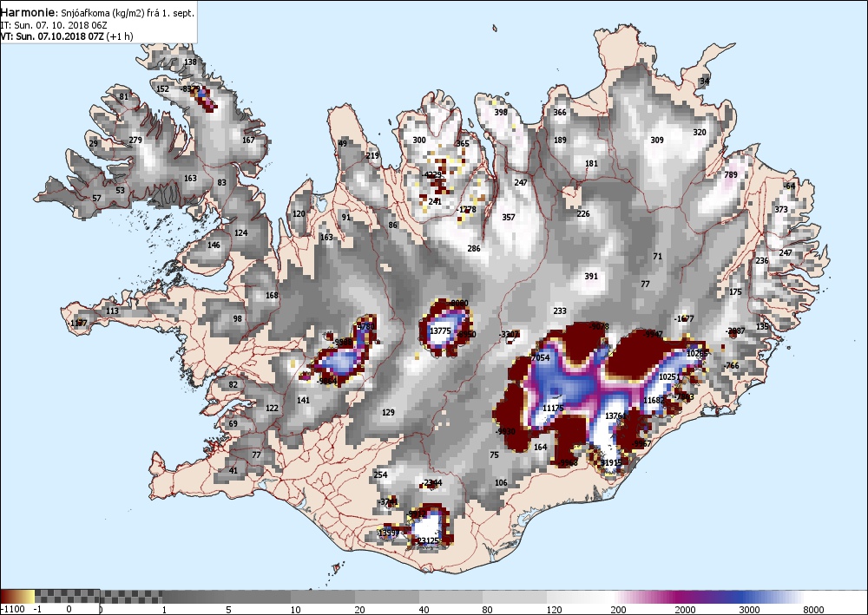868x615 pixels.
Task: Click map value 168 in the west
Action: pyautogui.click(x=272, y=295)
